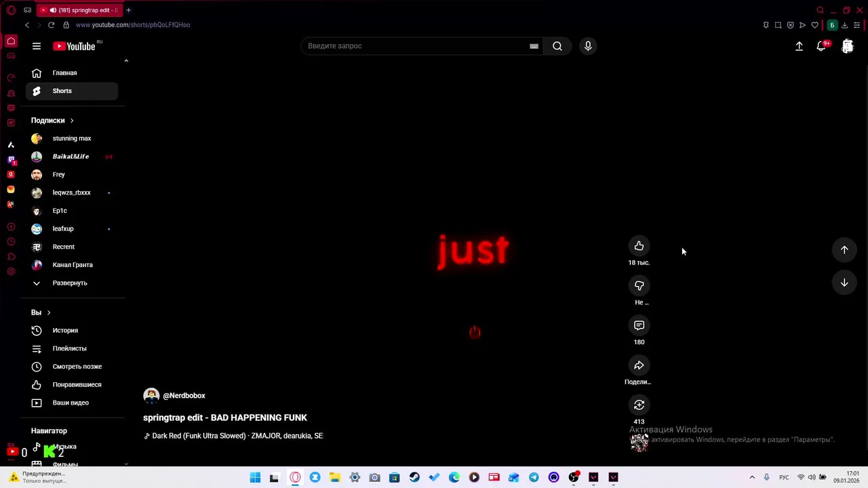Screen dimensions: 868x488
Task: Open the on-screen keyboard in search box
Action: [534, 46]
